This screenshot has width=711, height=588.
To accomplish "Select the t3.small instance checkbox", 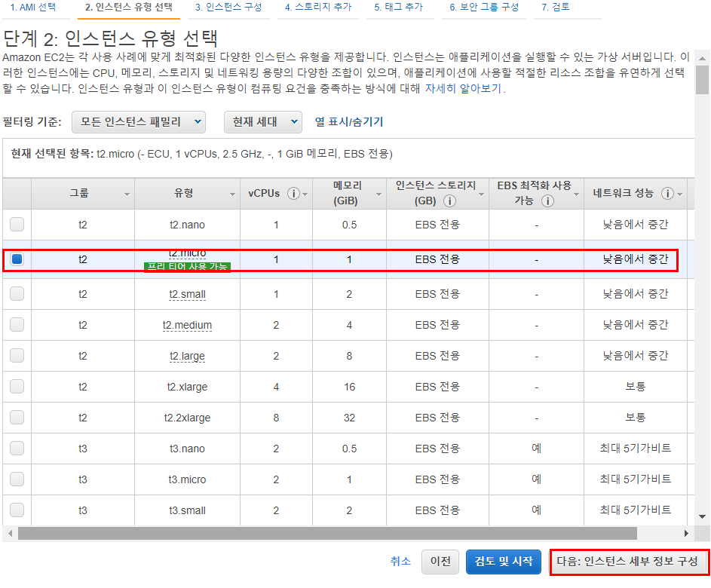I will point(17,510).
